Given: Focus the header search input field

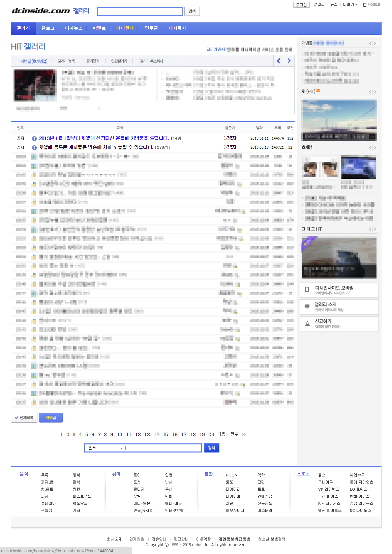Looking at the screenshot, I should (140, 11).
